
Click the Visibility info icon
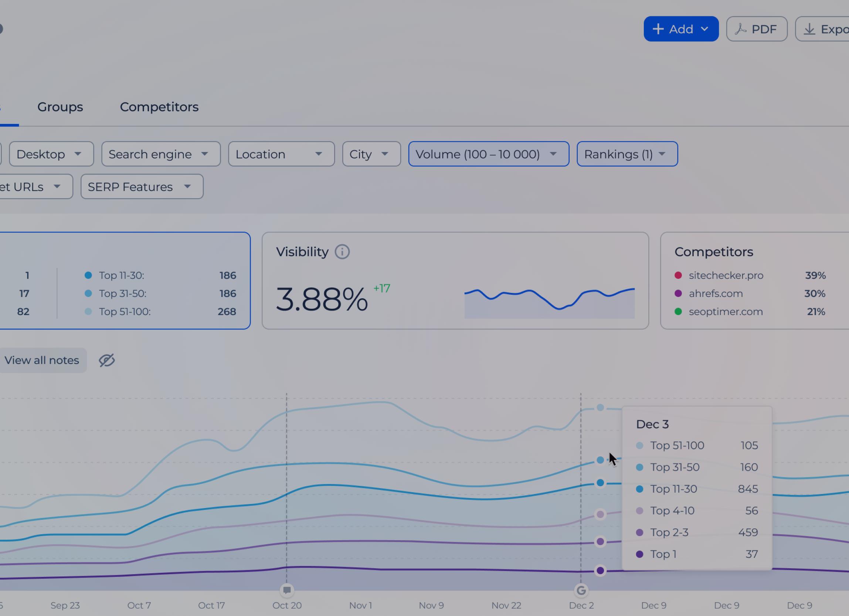pyautogui.click(x=342, y=251)
